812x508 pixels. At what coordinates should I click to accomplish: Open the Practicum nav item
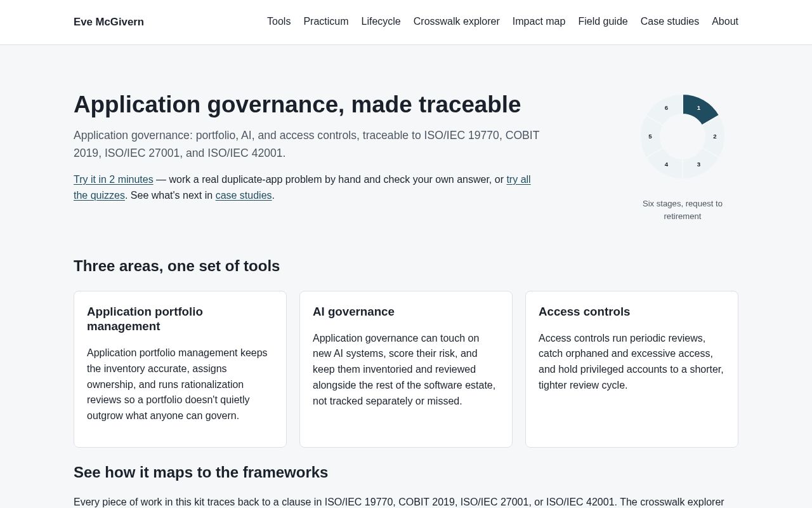(x=326, y=22)
